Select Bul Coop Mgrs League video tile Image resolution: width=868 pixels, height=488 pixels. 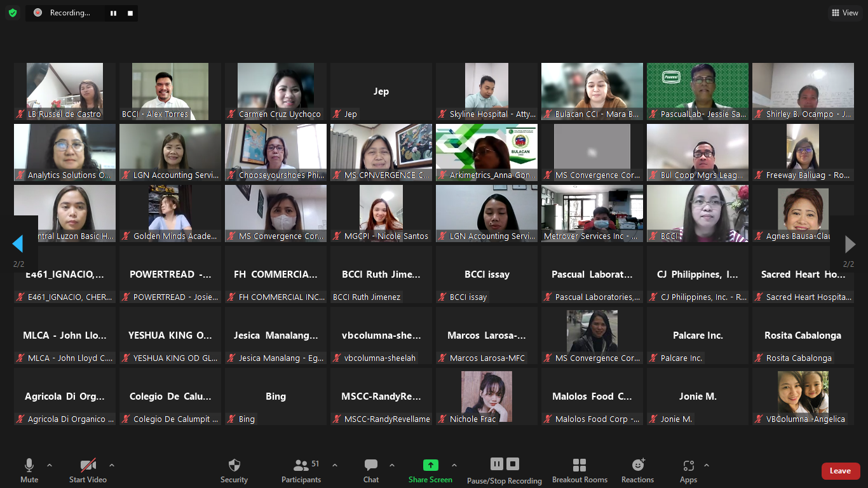pos(698,152)
